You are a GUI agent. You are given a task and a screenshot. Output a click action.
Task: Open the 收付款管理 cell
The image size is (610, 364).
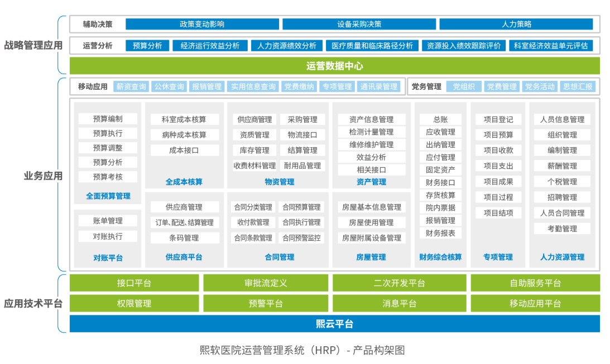point(253,222)
